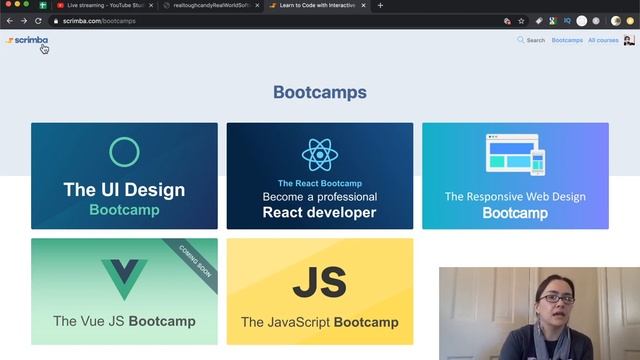640x360 pixels.
Task: Open the tag-shaped browser extension
Action: (539, 21)
